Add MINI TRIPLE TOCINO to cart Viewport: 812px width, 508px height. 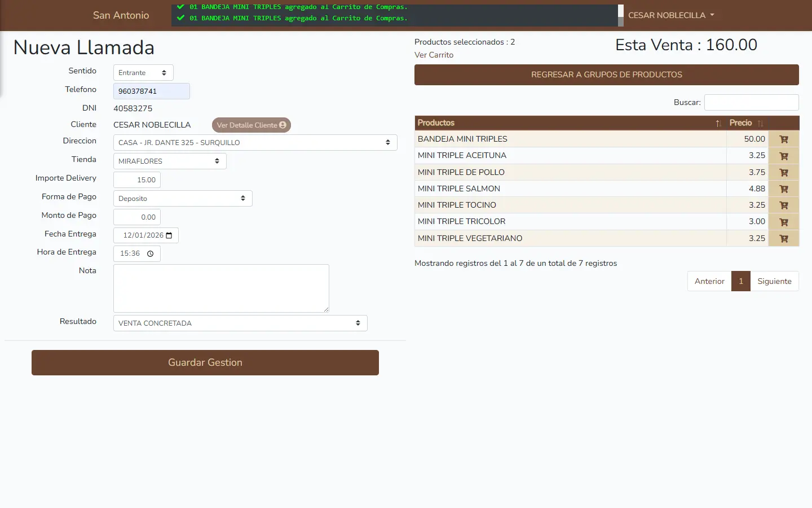pos(783,205)
